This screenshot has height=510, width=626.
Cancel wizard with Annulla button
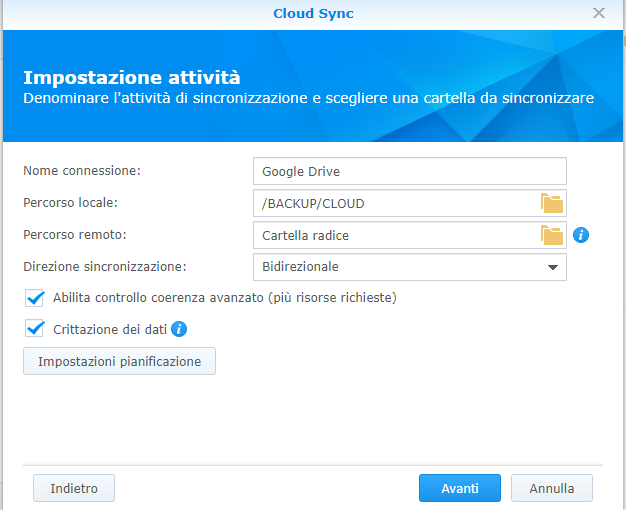552,488
